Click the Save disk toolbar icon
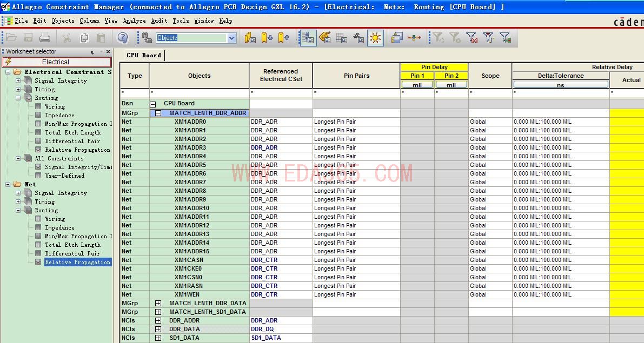The height and width of the screenshot is (343, 644). pyautogui.click(x=28, y=38)
